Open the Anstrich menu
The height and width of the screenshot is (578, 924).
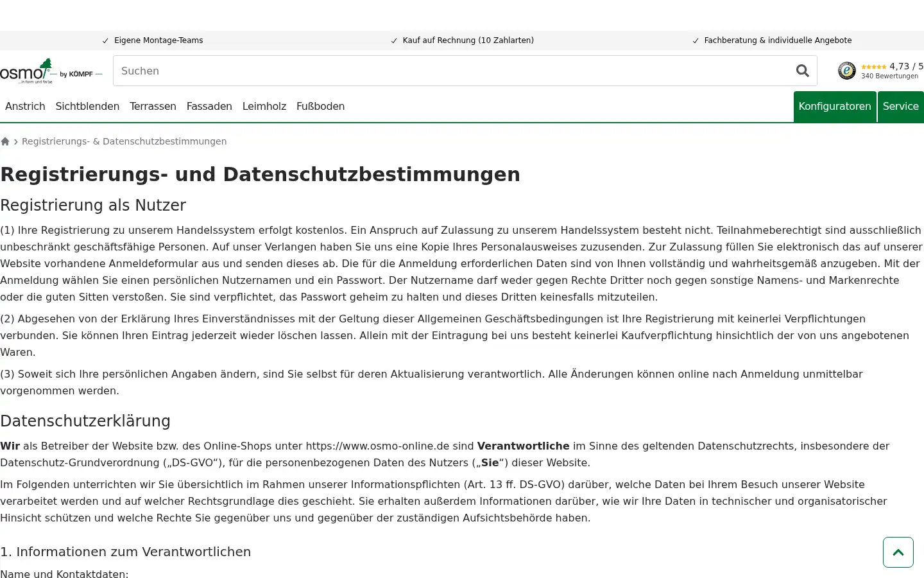25,107
